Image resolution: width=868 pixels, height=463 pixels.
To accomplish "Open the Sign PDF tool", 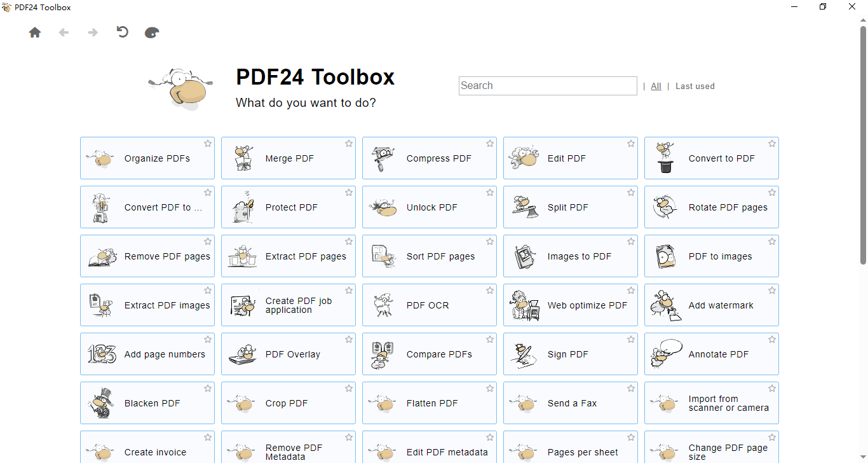I will pyautogui.click(x=571, y=354).
